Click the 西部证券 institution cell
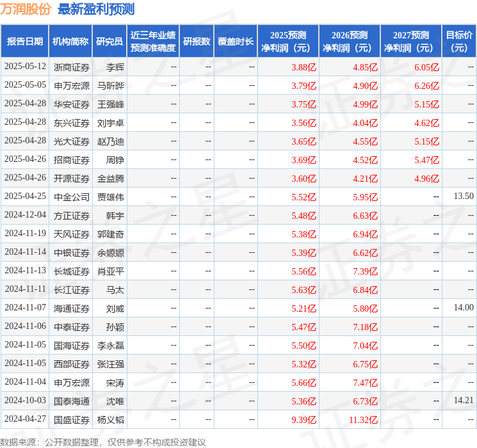Viewport: 477px width, 448px height. coord(72,364)
